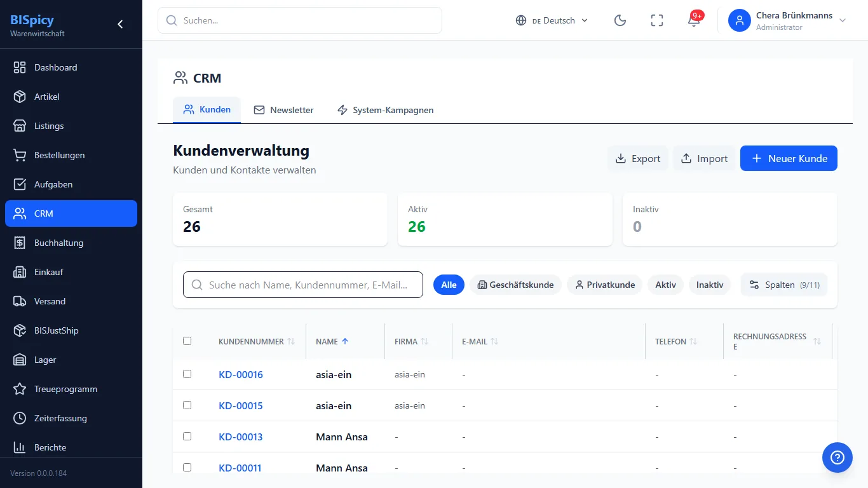
Task: Open Zeiterfassung in the sidebar
Action: point(71,418)
